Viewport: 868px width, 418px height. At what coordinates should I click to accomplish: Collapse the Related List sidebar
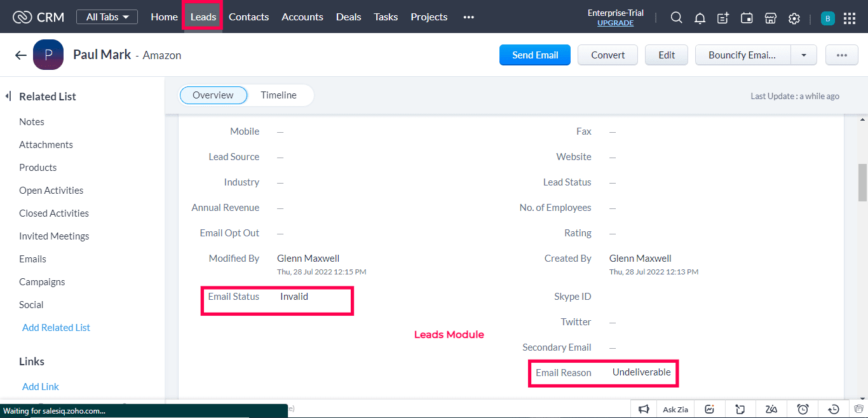coord(8,96)
